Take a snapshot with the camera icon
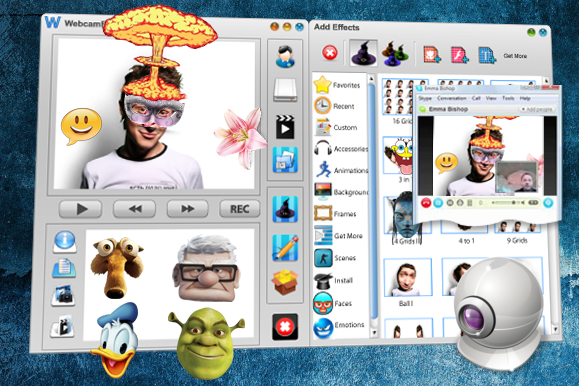Screen dimensions: 579x386 click(63, 295)
